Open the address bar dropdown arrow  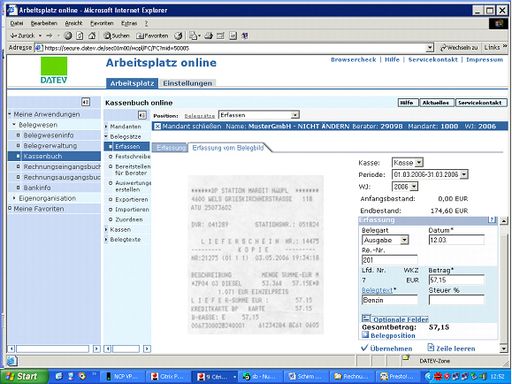click(x=430, y=48)
